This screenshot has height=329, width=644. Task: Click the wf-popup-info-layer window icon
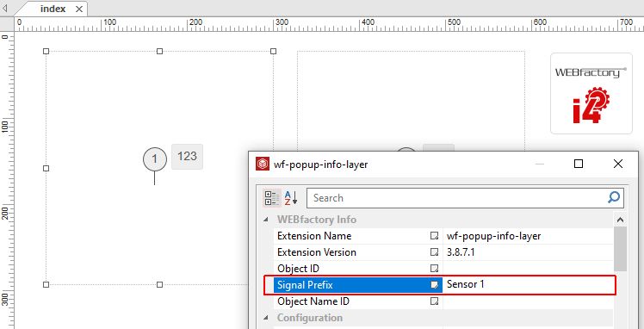tap(262, 164)
